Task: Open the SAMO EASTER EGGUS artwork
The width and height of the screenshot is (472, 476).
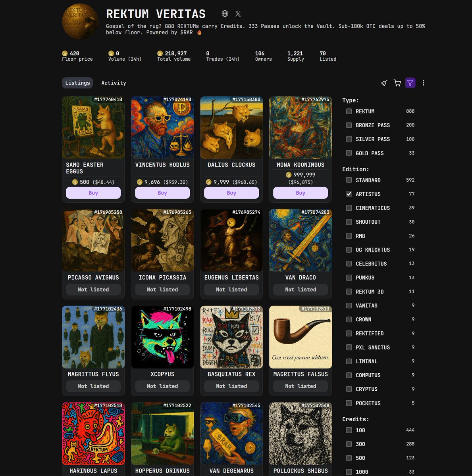Action: coord(93,128)
